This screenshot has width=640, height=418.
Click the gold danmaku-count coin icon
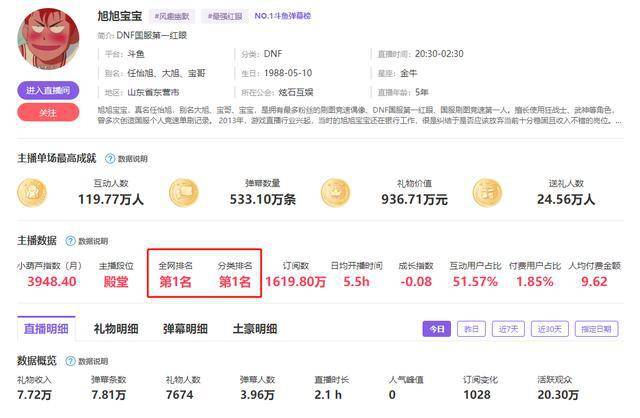(184, 192)
